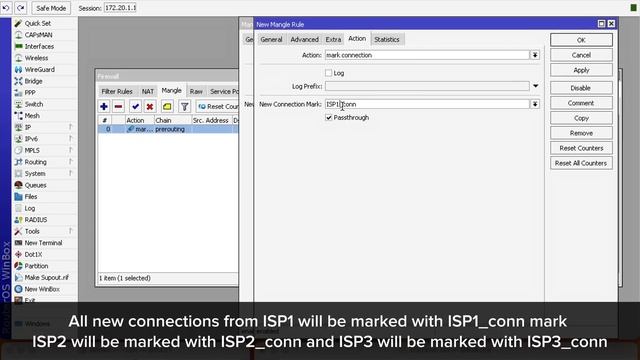The image size is (640, 360).
Task: Expand the Log Prefix field arrow
Action: point(535,86)
